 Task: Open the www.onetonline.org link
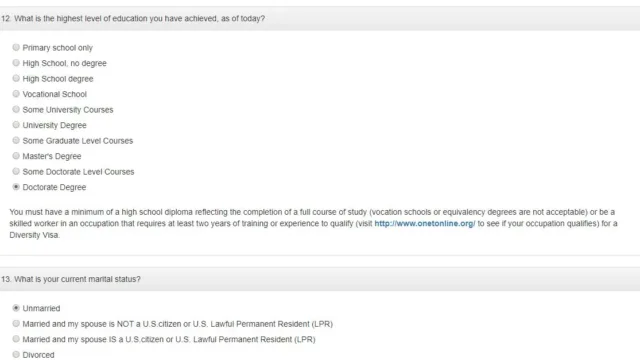(424, 224)
